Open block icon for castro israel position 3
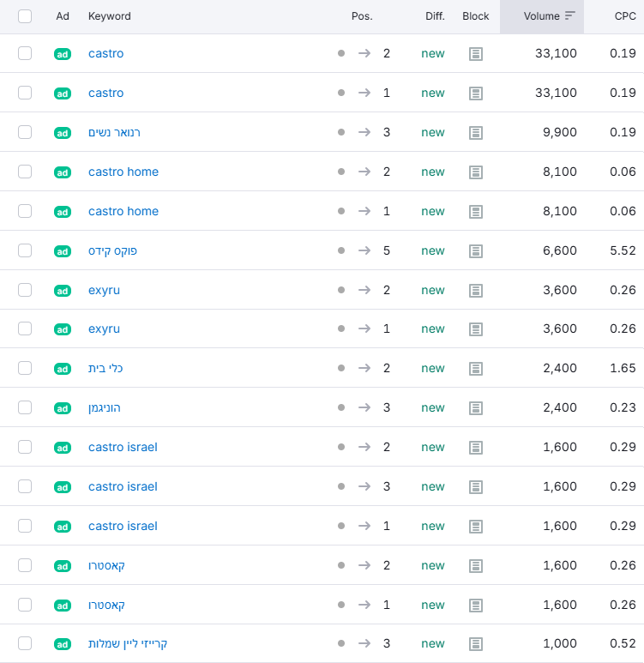644x663 pixels. pyautogui.click(x=476, y=487)
